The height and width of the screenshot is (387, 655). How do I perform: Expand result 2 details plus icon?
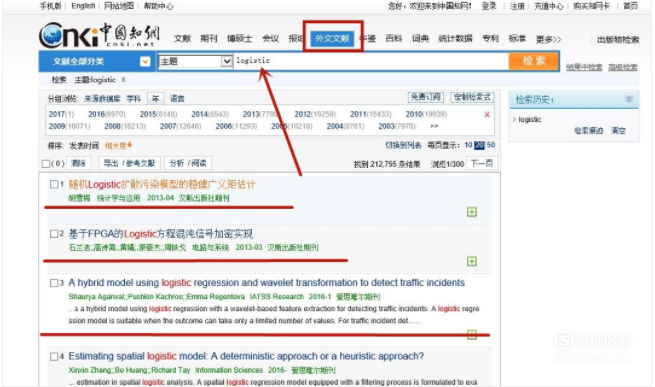pos(472,261)
